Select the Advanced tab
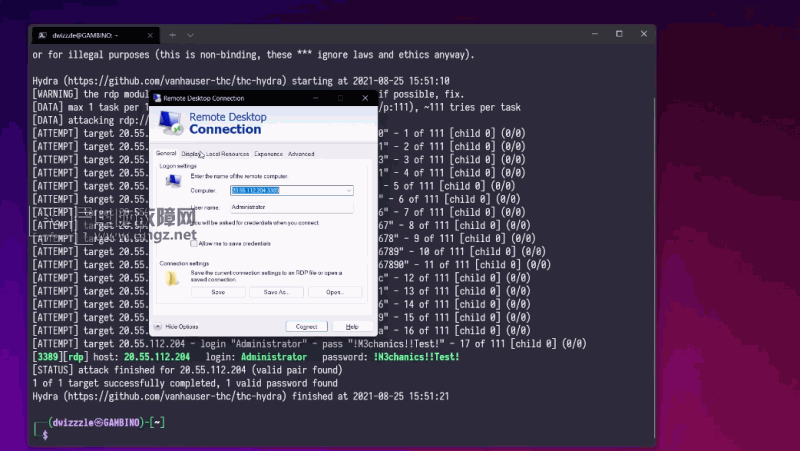Viewport: 800px width, 451px height. coord(301,154)
